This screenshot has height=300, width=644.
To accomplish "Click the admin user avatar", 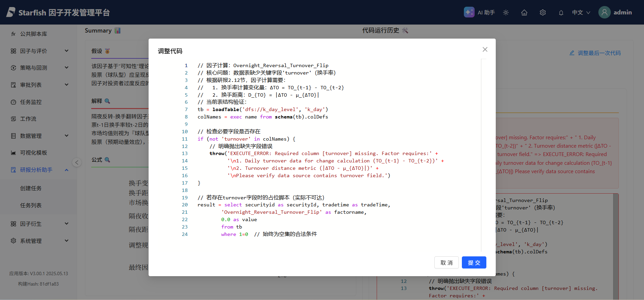I will pos(604,12).
